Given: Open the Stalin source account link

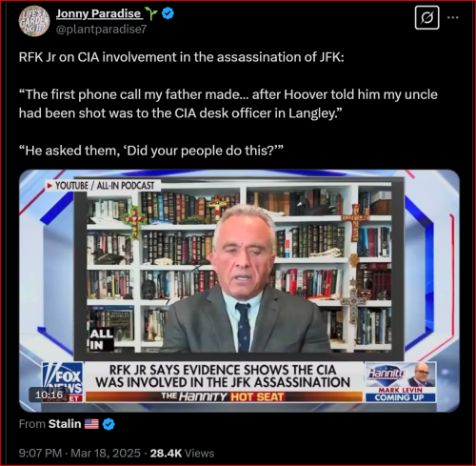Looking at the screenshot, I should click(65, 424).
